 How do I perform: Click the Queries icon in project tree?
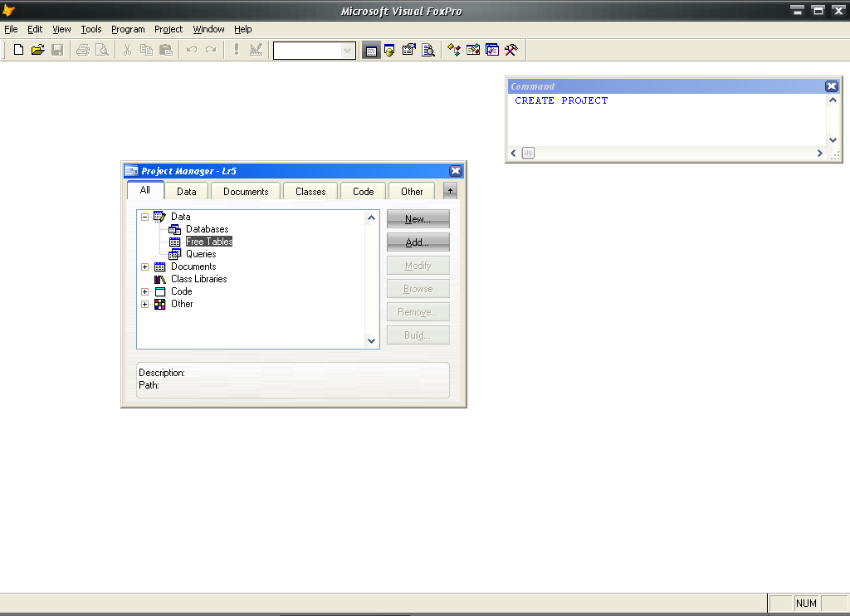(174, 254)
